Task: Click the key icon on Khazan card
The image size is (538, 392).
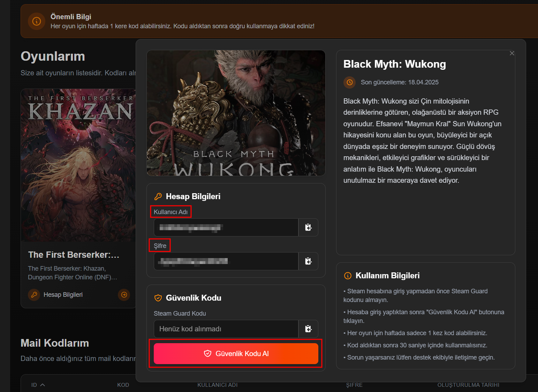Action: click(x=34, y=295)
